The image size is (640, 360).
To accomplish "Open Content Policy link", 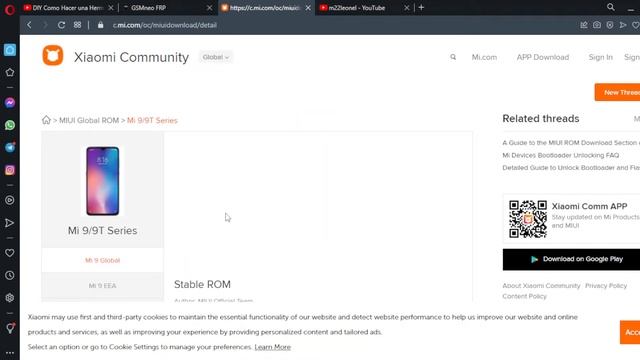I will tap(524, 296).
